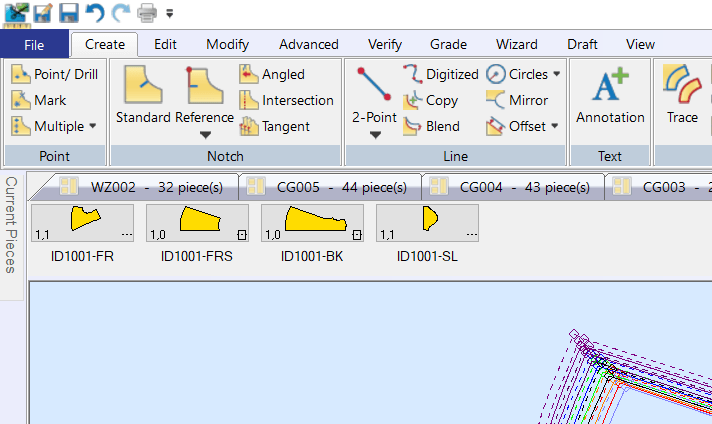Screen dimensions: 712x424
Task: Open the Reference notch dropdown arrow
Action: (x=204, y=135)
